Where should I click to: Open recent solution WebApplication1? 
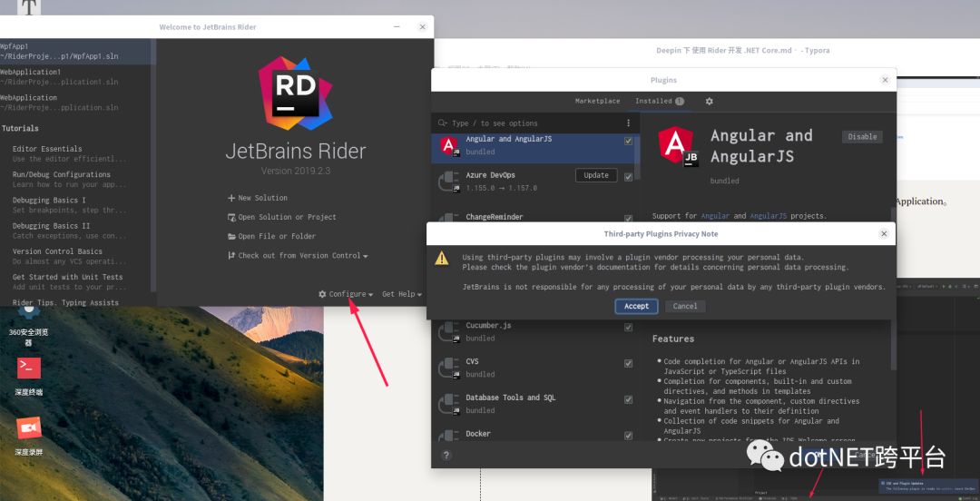click(75, 77)
